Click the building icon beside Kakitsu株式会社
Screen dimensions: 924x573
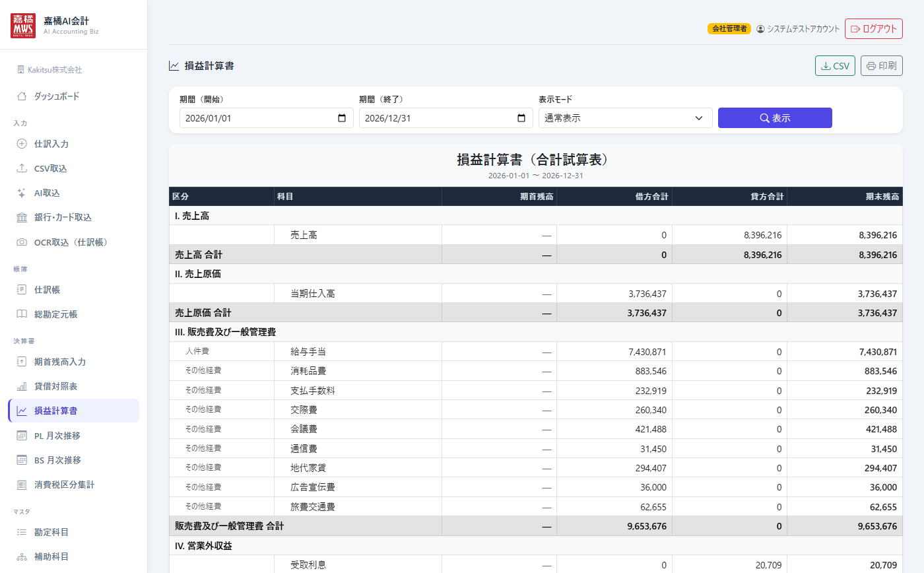point(21,69)
